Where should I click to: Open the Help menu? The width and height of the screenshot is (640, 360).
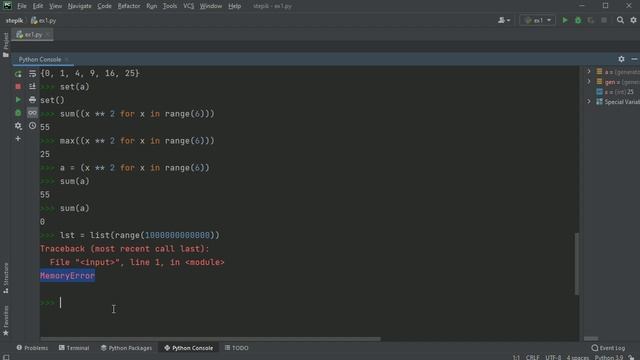coord(234,6)
